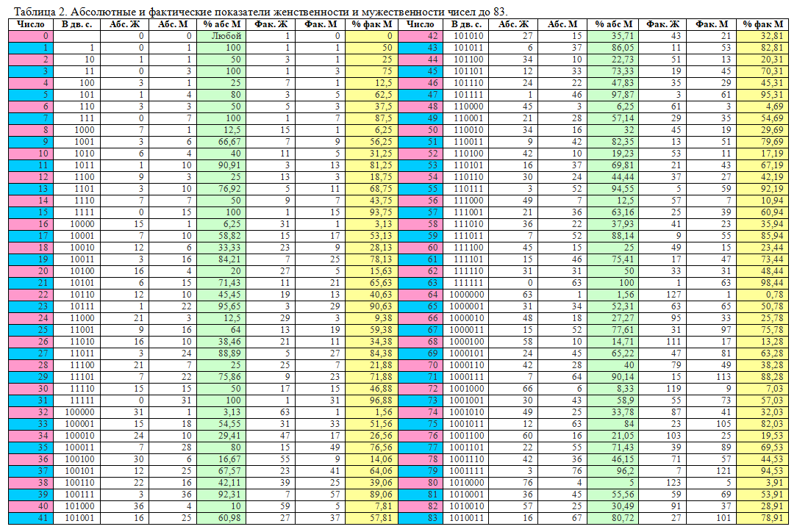Select the percentage value 60,98
The height and width of the screenshot is (532, 797).
[x=229, y=518]
